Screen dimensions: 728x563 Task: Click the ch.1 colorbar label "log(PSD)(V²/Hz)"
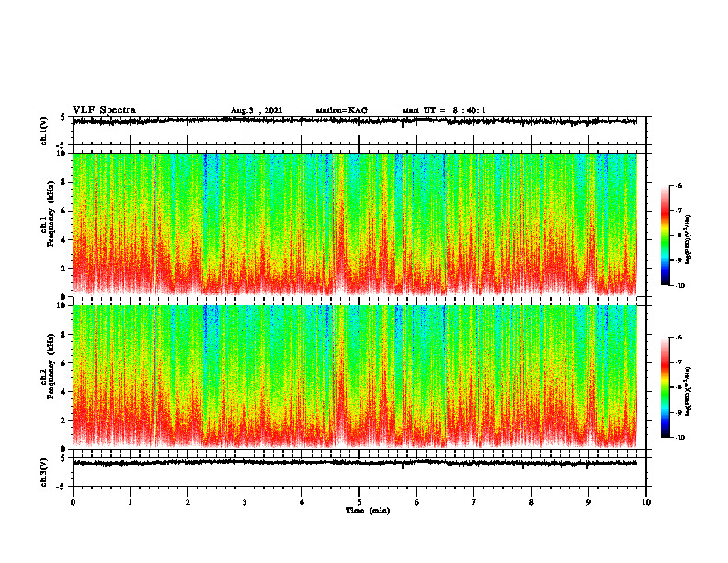(x=688, y=240)
